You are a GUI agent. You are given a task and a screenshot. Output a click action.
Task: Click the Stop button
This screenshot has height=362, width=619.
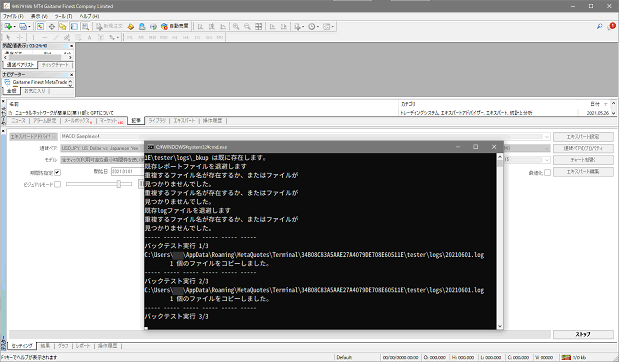click(583, 334)
